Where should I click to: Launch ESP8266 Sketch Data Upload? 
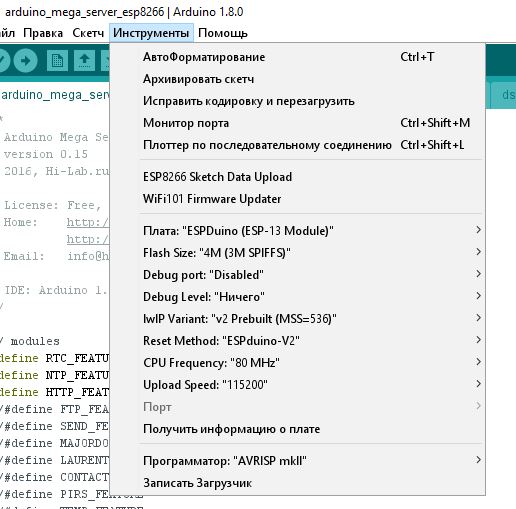tap(297, 177)
